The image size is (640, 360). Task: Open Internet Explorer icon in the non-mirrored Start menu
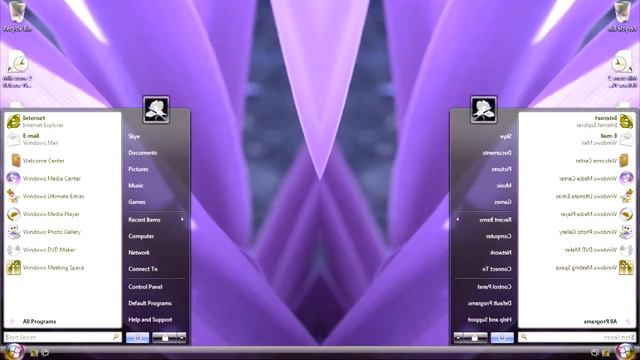coord(13,121)
